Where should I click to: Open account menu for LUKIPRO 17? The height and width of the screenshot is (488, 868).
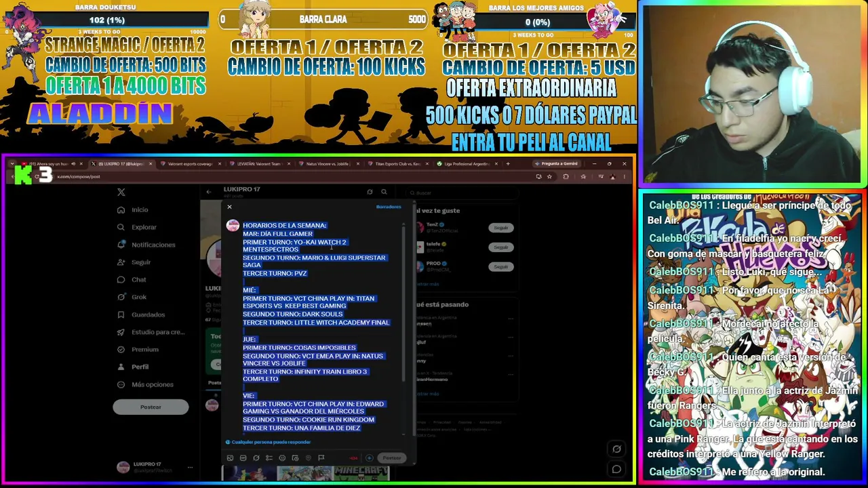coord(155,467)
